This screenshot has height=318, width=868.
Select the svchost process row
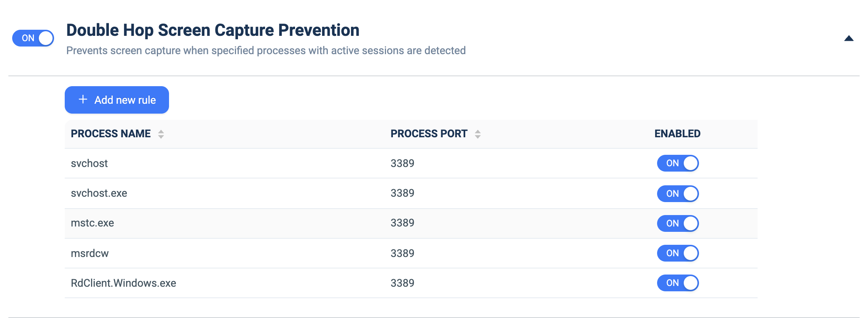(x=411, y=163)
